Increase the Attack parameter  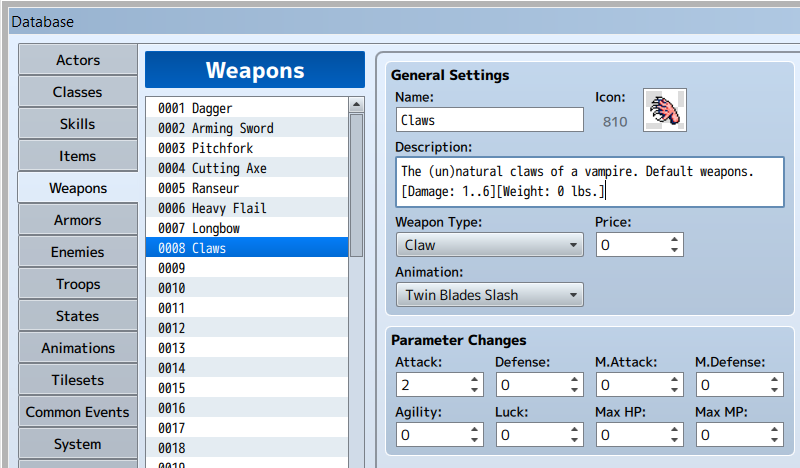474,379
